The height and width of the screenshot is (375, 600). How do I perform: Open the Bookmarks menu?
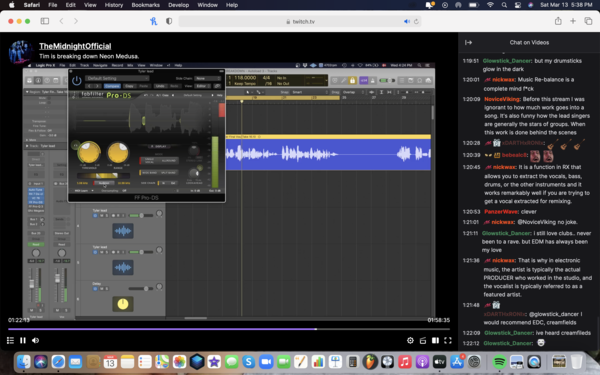click(x=145, y=5)
